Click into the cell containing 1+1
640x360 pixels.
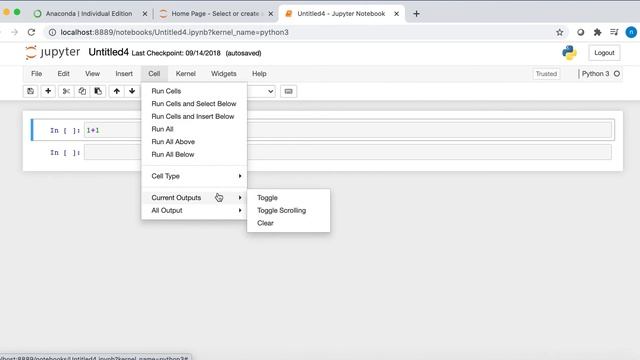click(348, 130)
